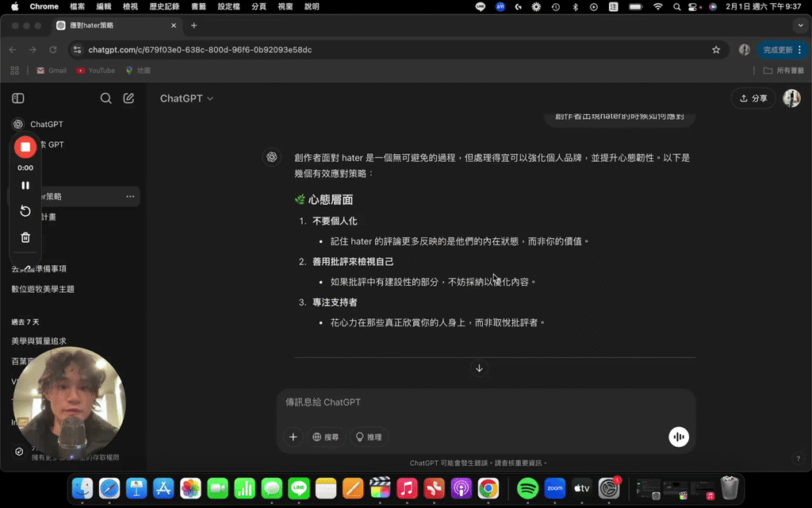Toggle the sidebar with the panel icon
812x508 pixels.
[x=17, y=98]
